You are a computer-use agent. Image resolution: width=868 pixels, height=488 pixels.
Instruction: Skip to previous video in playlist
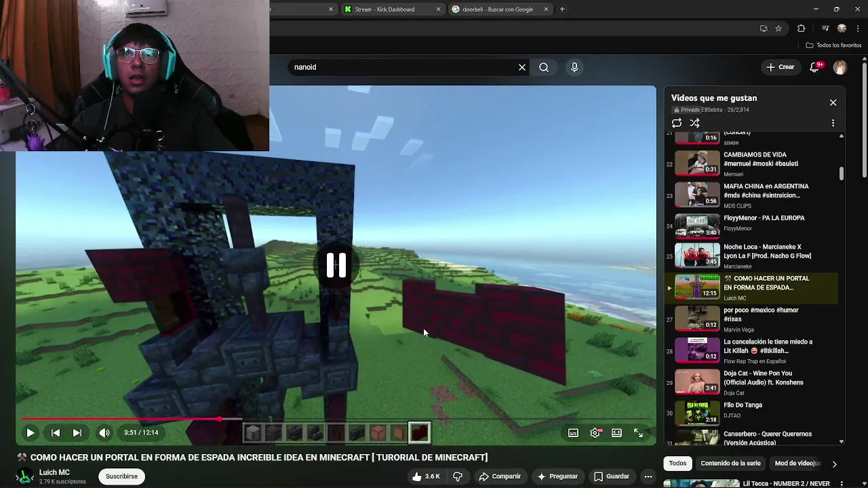[56, 432]
